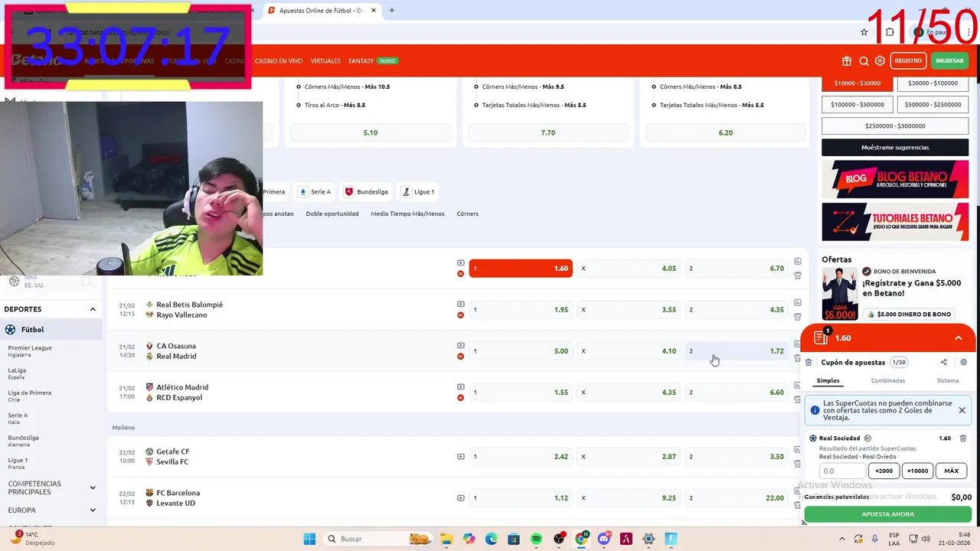Open browser extensions puzzle icon
The width and height of the screenshot is (980, 551).
[890, 32]
